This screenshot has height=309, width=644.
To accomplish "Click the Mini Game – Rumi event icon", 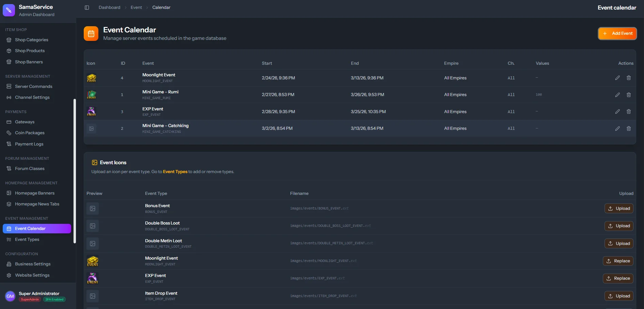I will click(92, 95).
